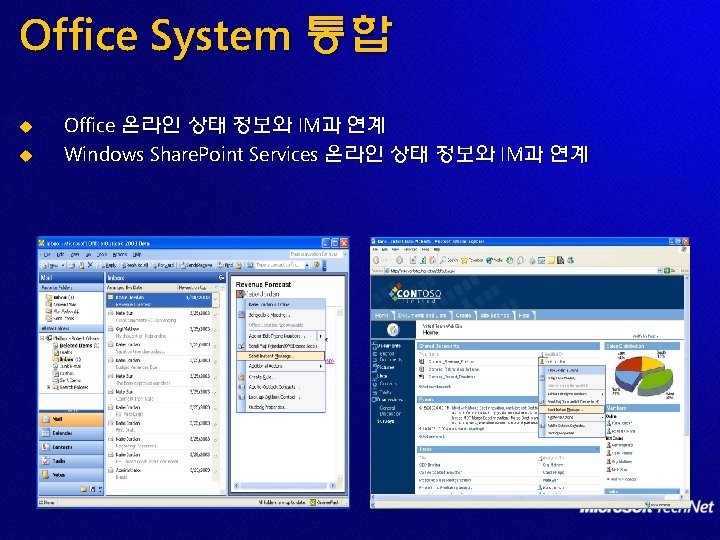Select 'Send Instant Message' in SharePoint presence menu
720x540 pixels.
[572, 410]
